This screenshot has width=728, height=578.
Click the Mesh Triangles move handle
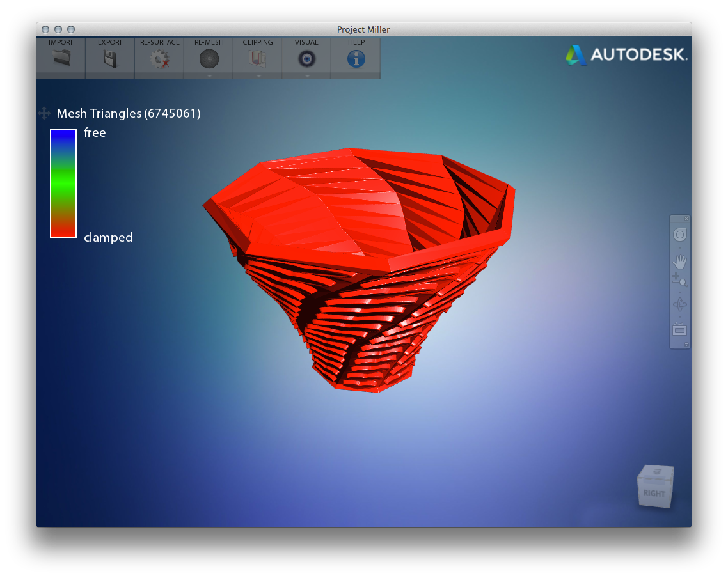point(44,113)
